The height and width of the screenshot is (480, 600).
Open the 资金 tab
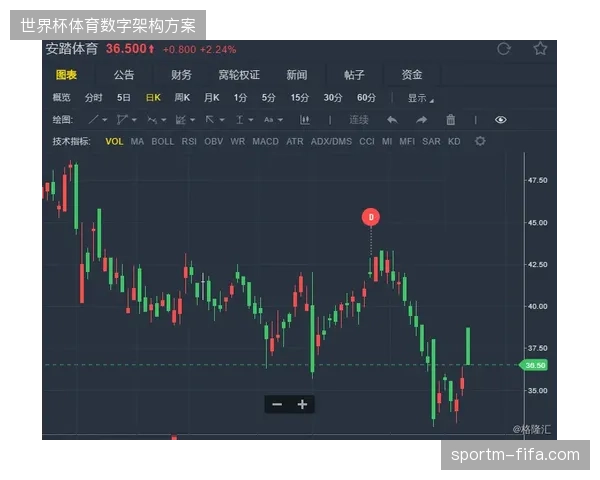tap(412, 75)
